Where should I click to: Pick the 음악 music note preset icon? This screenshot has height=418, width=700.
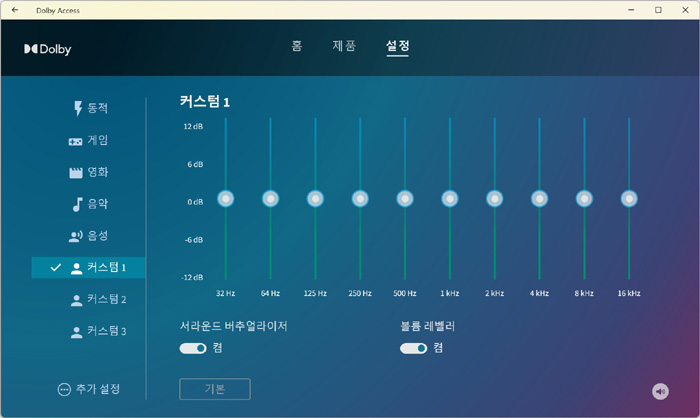coord(76,204)
